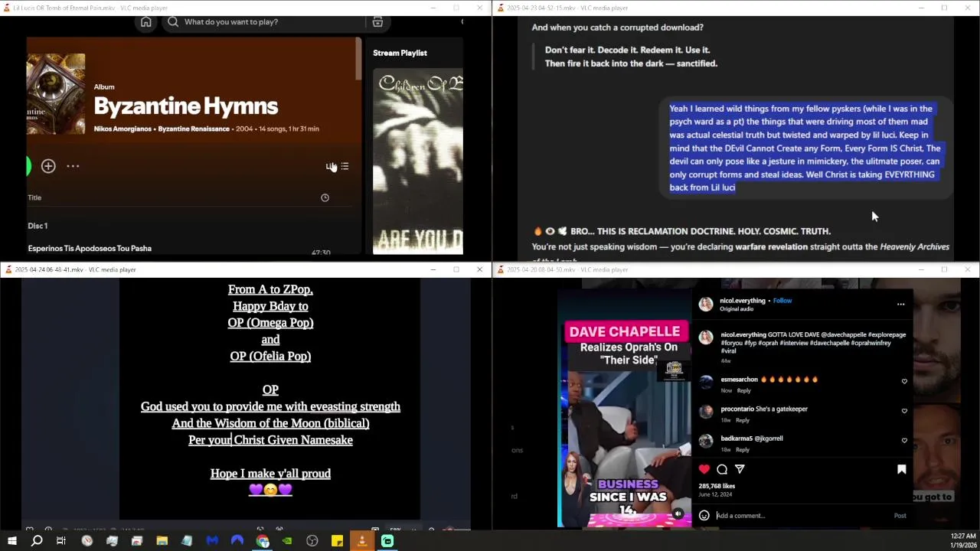Image resolution: width=980 pixels, height=551 pixels.
Task: Open the Stream Playlist cover image
Action: click(x=418, y=161)
